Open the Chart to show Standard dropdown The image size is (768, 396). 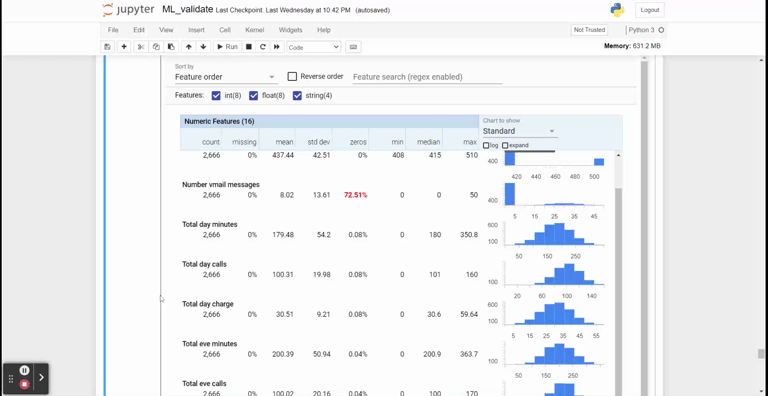coord(519,131)
